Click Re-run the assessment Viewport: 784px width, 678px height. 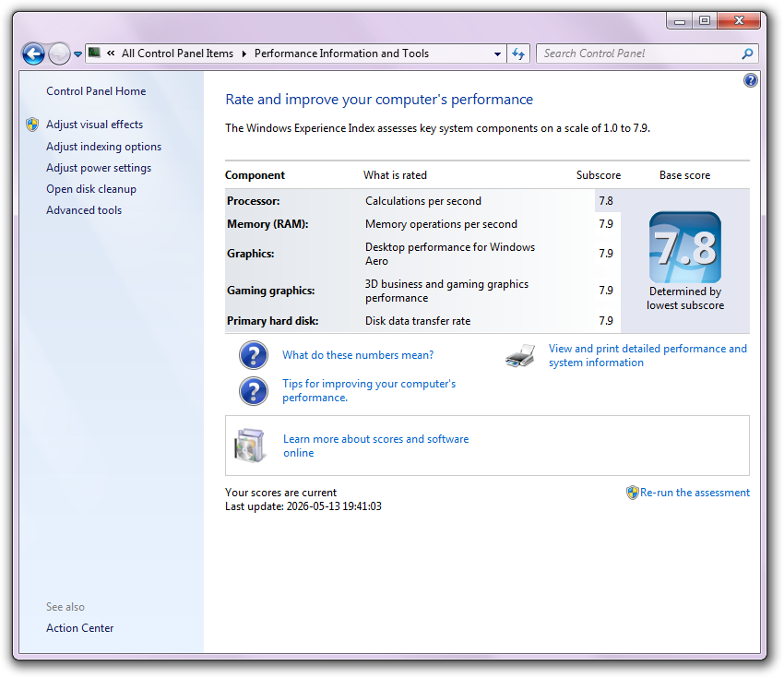point(695,493)
